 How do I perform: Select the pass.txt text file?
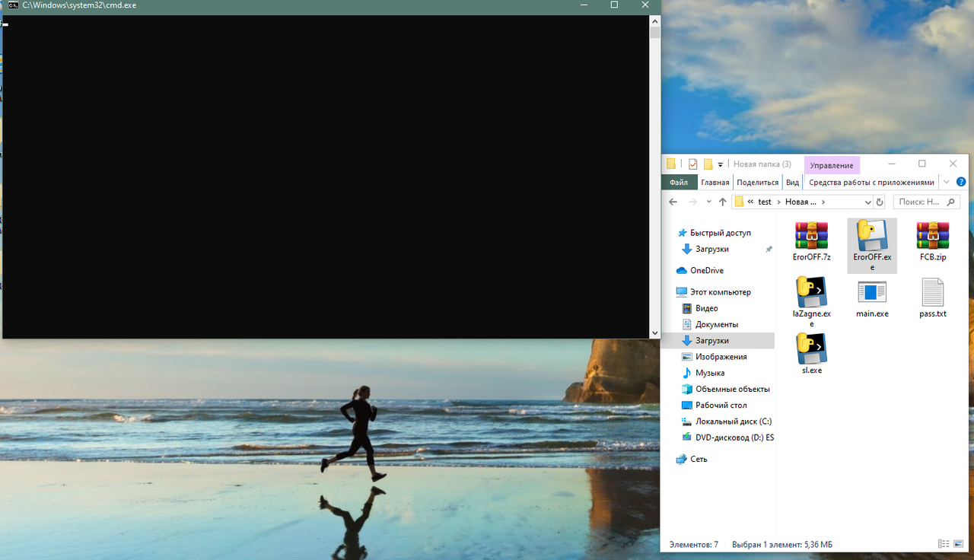932,298
